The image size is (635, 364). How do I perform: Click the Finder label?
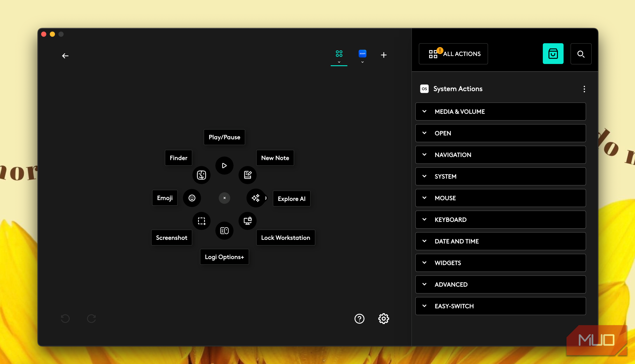pyautogui.click(x=179, y=158)
